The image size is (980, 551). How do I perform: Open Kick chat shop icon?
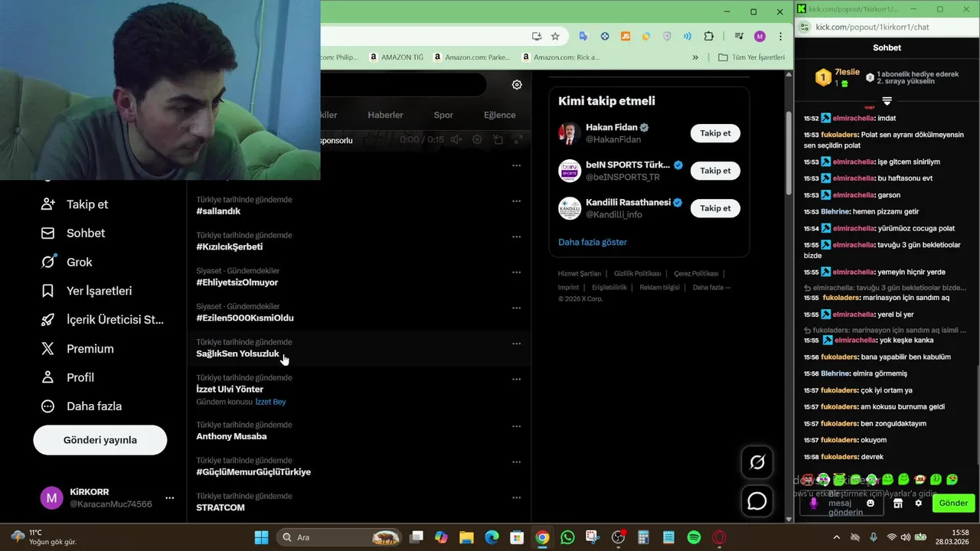(898, 503)
